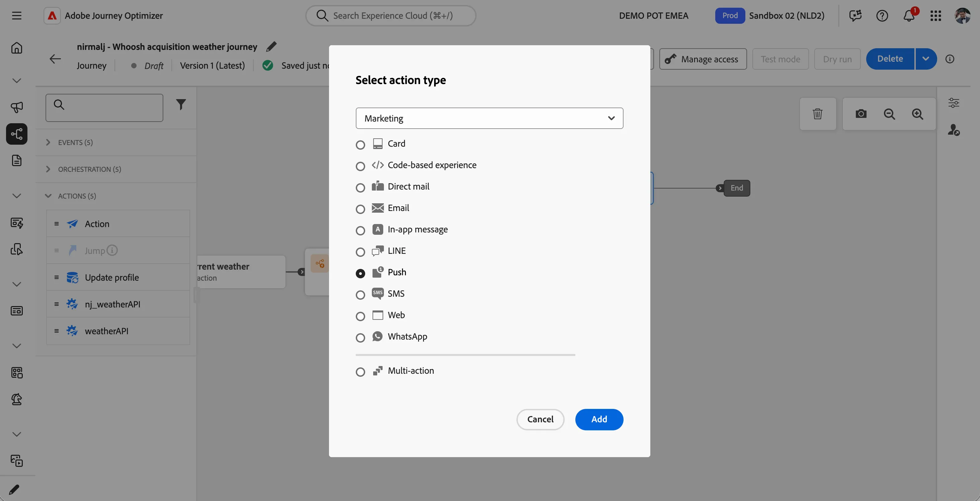Open the notifications bell
Image resolution: width=980 pixels, height=501 pixels.
909,16
